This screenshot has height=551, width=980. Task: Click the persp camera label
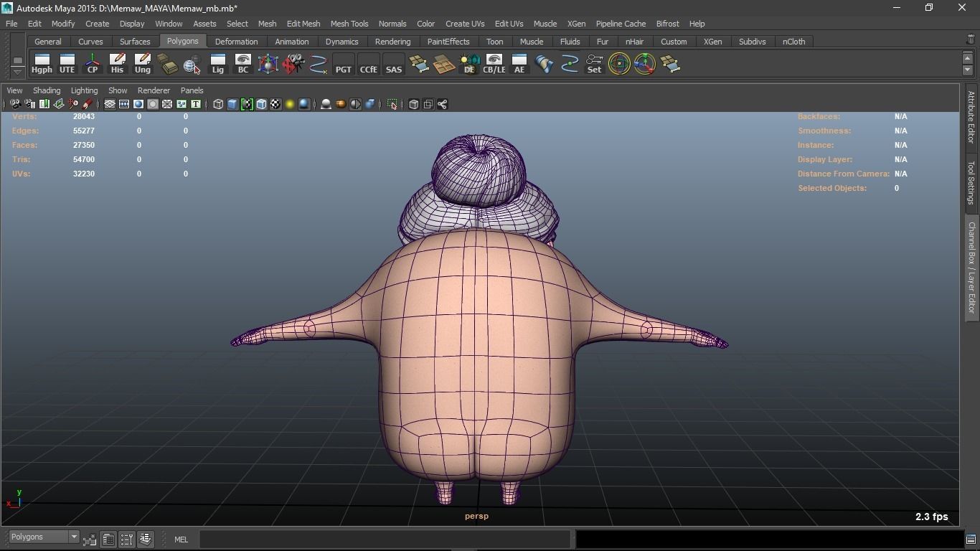pyautogui.click(x=476, y=516)
